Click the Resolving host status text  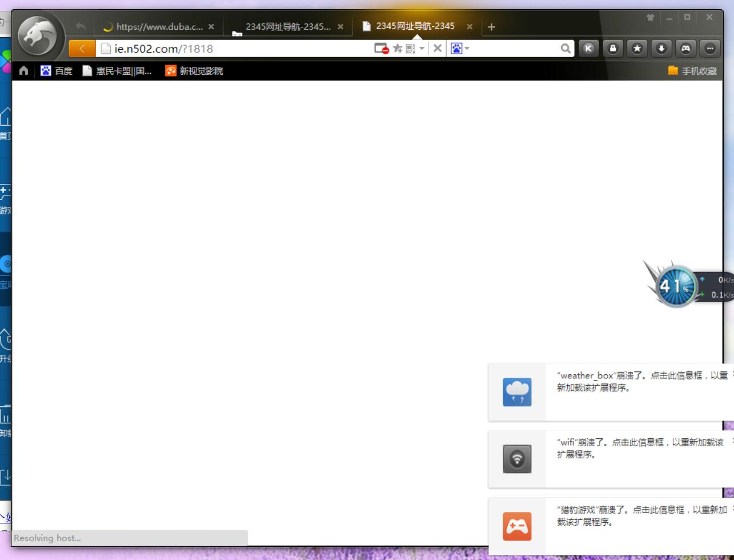pos(47,538)
